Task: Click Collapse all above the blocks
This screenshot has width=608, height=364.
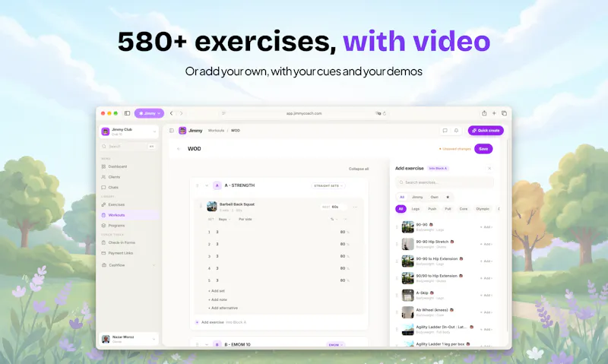Action: (x=359, y=169)
